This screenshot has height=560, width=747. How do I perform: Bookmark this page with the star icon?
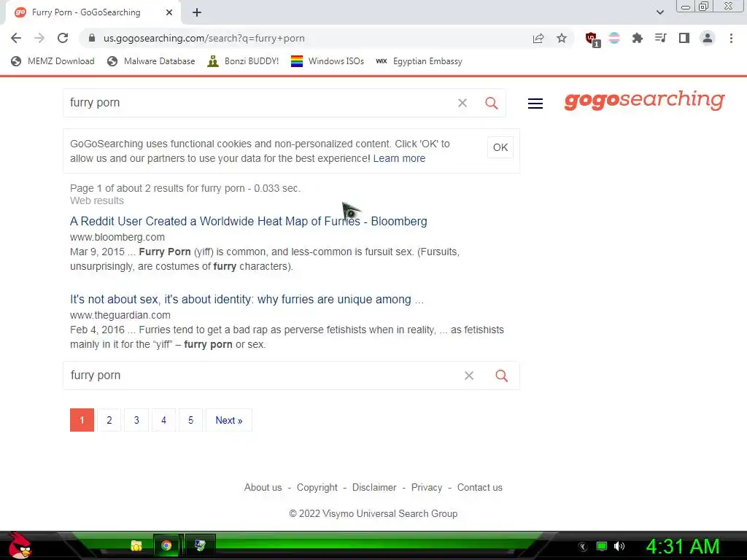(x=562, y=38)
